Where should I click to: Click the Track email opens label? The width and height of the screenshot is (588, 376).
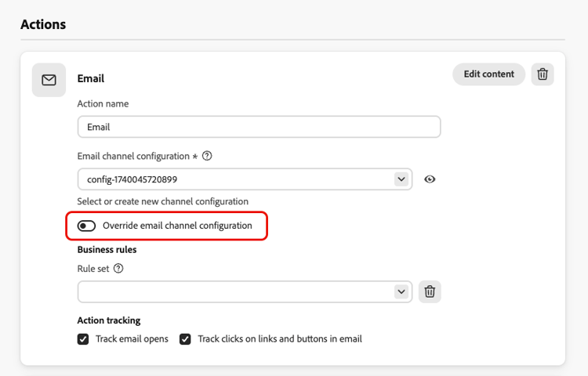pyautogui.click(x=132, y=339)
